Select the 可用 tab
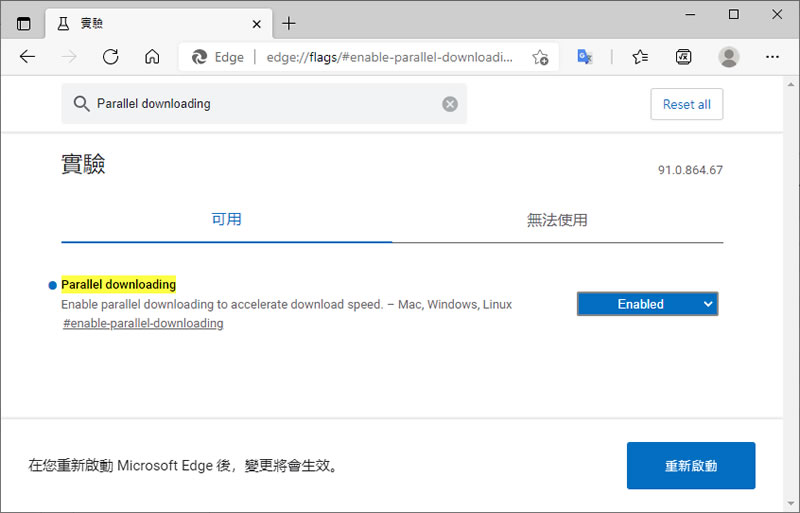This screenshot has height=513, width=800. click(x=226, y=220)
